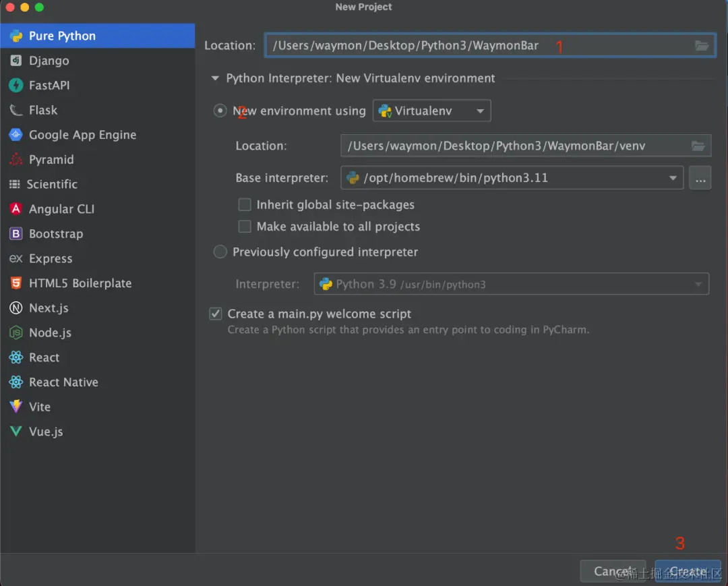Open the Virtualenv environment type dropdown
The height and width of the screenshot is (586, 728).
click(x=431, y=111)
